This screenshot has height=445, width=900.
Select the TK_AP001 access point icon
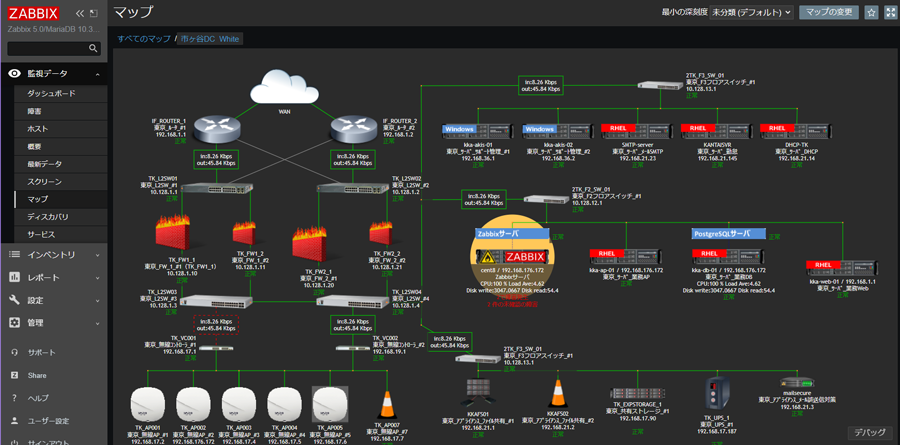(x=147, y=404)
